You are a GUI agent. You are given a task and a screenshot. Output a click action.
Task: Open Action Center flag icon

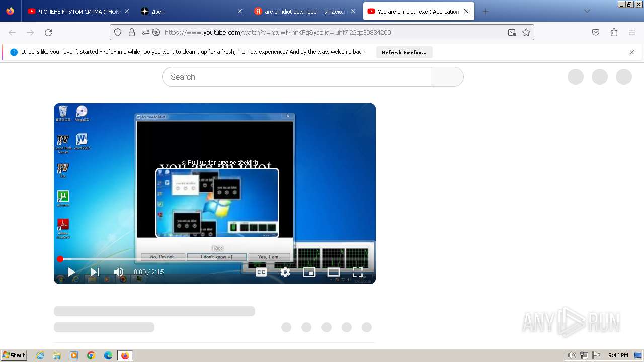[596, 355]
